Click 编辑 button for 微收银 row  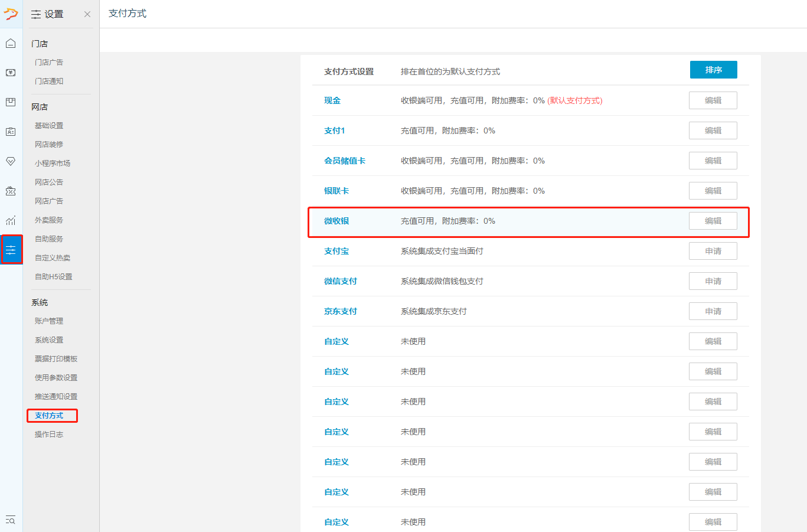pyautogui.click(x=713, y=221)
